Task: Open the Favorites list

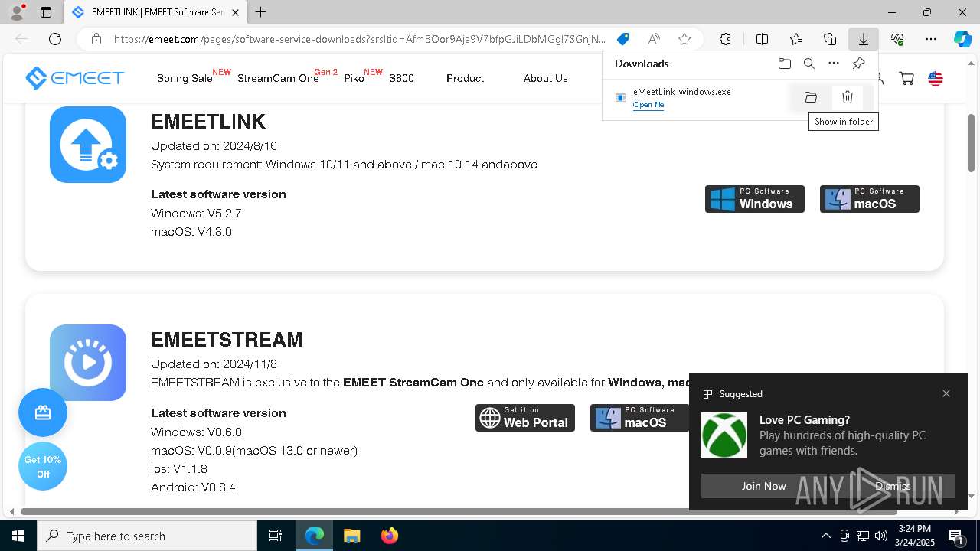Action: click(796, 39)
